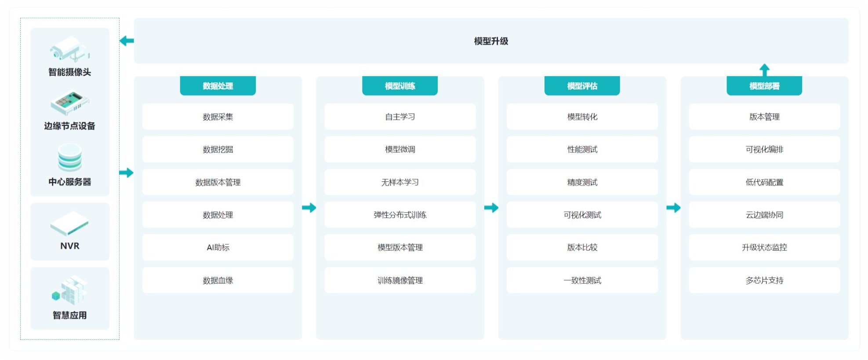This screenshot has height=360, width=868.
Task: Click the central server database icon
Action: point(69,158)
